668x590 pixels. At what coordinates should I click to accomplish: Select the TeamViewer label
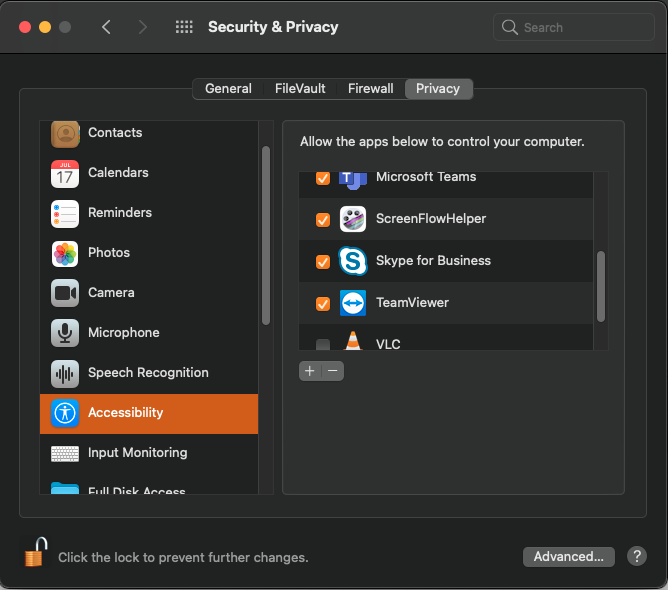pos(412,303)
